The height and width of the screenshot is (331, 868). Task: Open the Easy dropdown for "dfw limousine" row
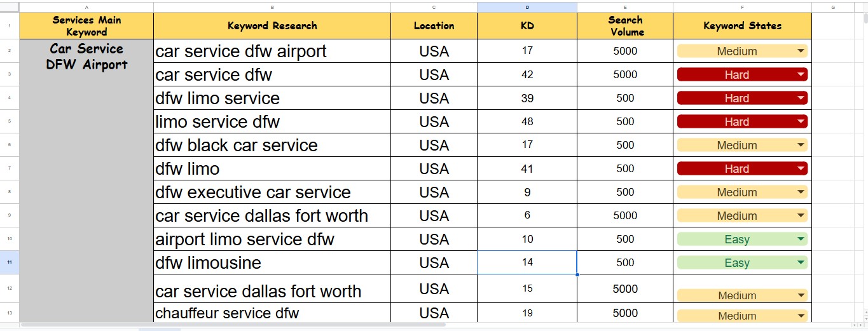[x=800, y=262]
